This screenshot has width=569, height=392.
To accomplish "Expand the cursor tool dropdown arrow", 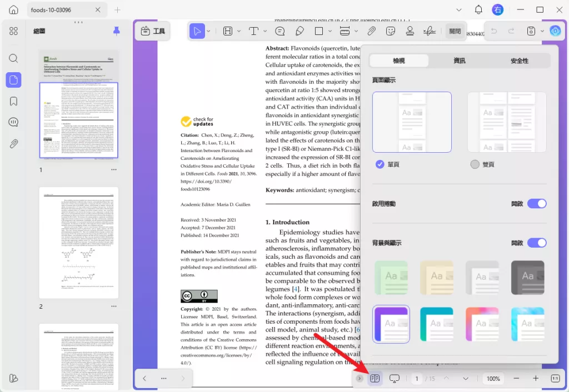I will pyautogui.click(x=209, y=31).
